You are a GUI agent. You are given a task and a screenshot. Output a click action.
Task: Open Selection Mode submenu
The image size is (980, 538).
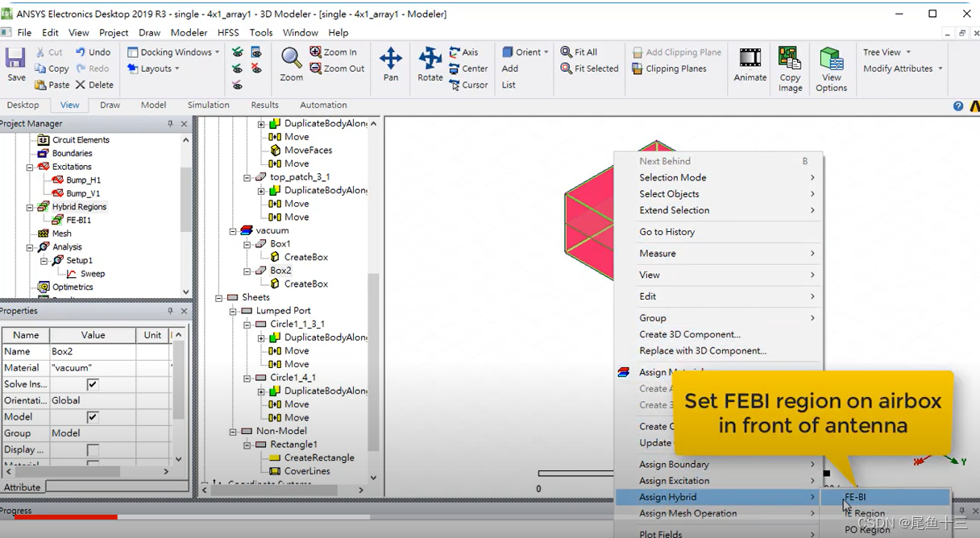718,178
